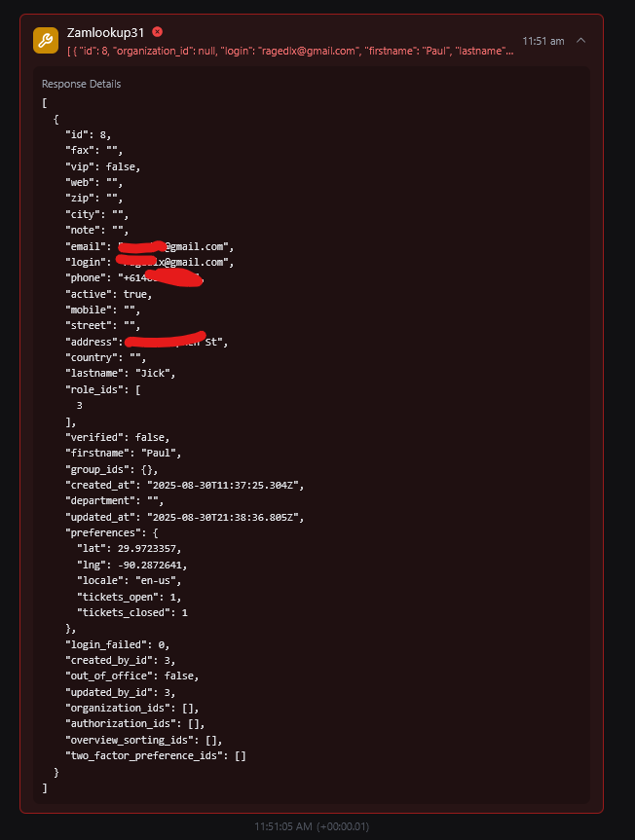Screen dimensions: 635x840
Task: Click the "preferences" object opening line
Action: pos(111,533)
